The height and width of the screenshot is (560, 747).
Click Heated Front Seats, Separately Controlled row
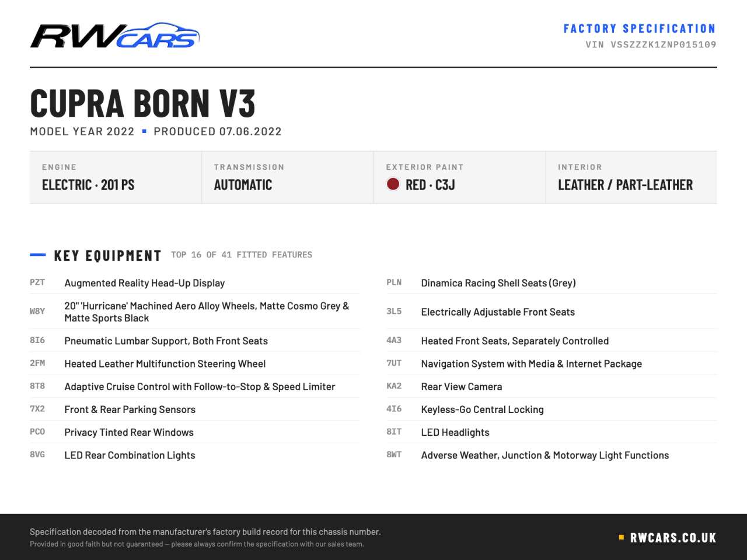(x=551, y=341)
